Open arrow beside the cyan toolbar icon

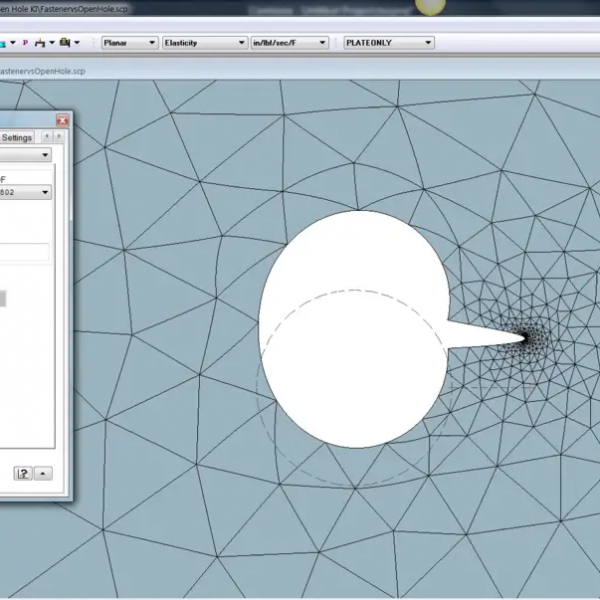tap(13, 42)
